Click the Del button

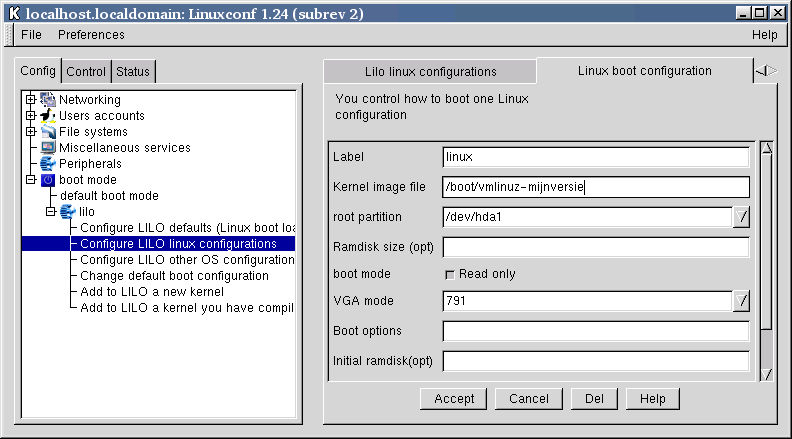(594, 399)
